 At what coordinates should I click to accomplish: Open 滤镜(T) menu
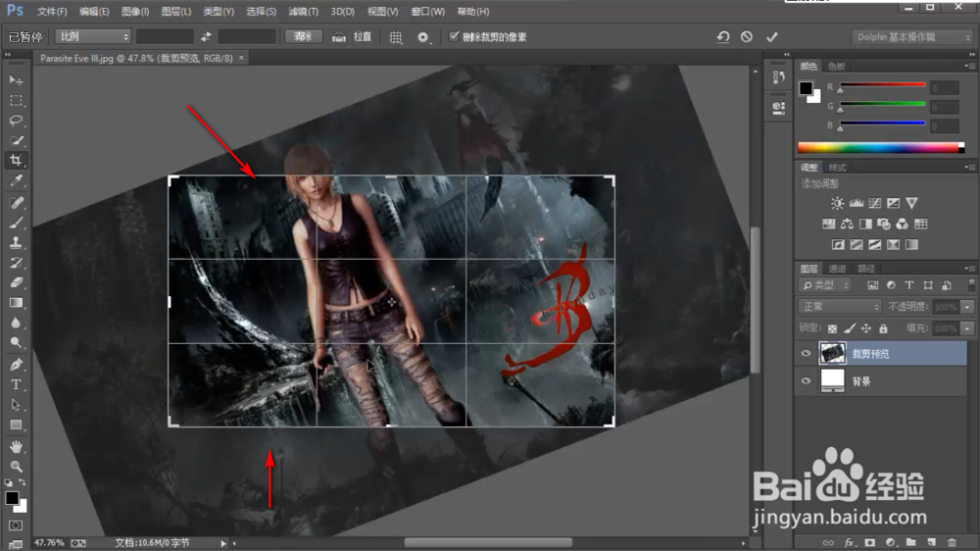click(304, 11)
